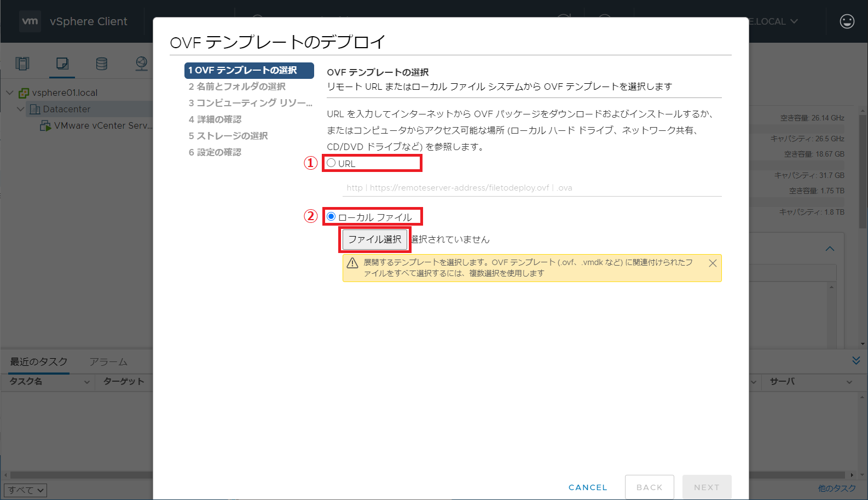Click the BACK button
The image size is (868, 500).
650,487
